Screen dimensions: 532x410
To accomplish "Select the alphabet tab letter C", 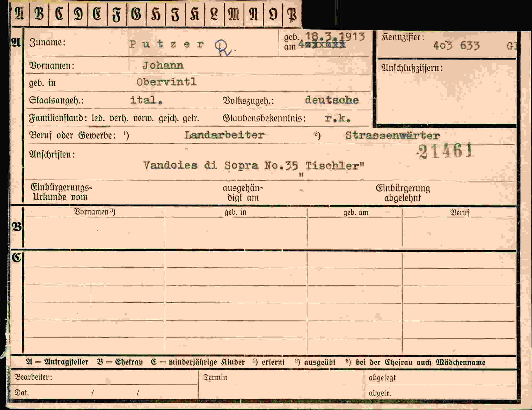I will [x=59, y=14].
